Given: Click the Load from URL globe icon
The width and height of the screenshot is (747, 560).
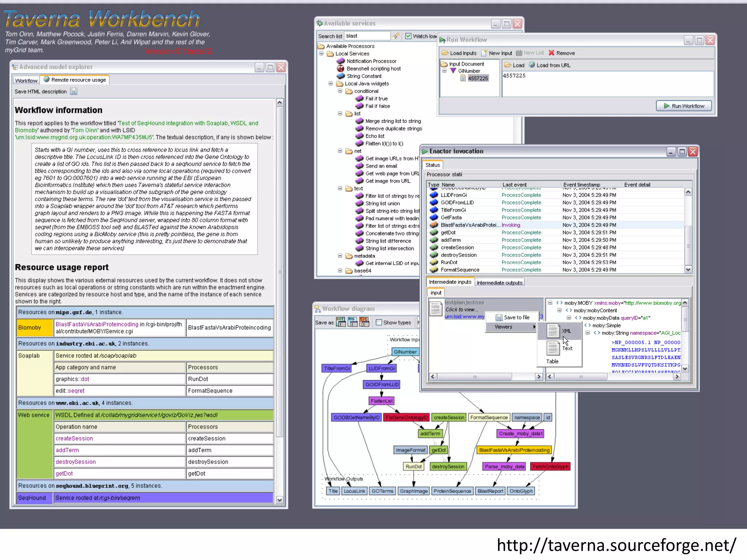Looking at the screenshot, I should 532,65.
